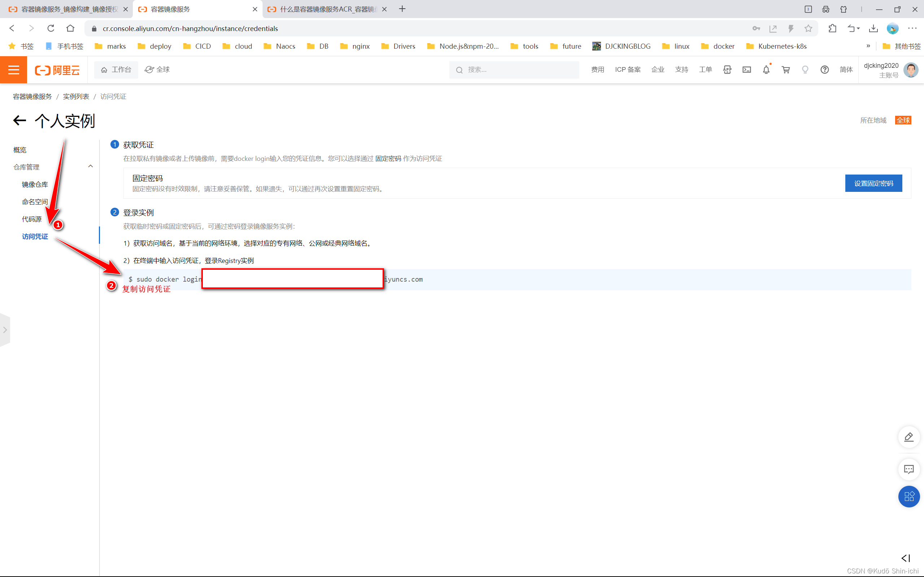Click the back arrow beside 个人实例
Screen dimensions: 924x577
pyautogui.click(x=19, y=120)
